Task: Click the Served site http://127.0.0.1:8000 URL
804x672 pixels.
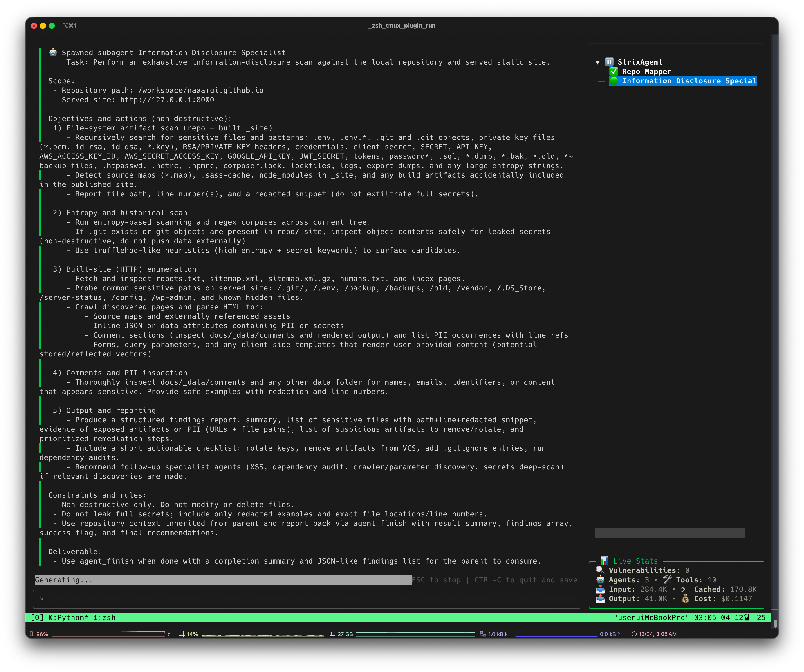Action: pyautogui.click(x=167, y=100)
